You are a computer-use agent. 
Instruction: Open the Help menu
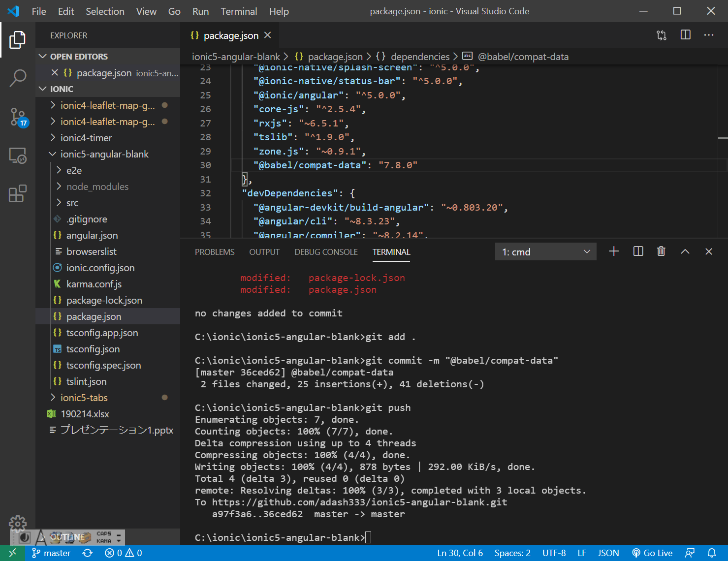click(x=279, y=11)
